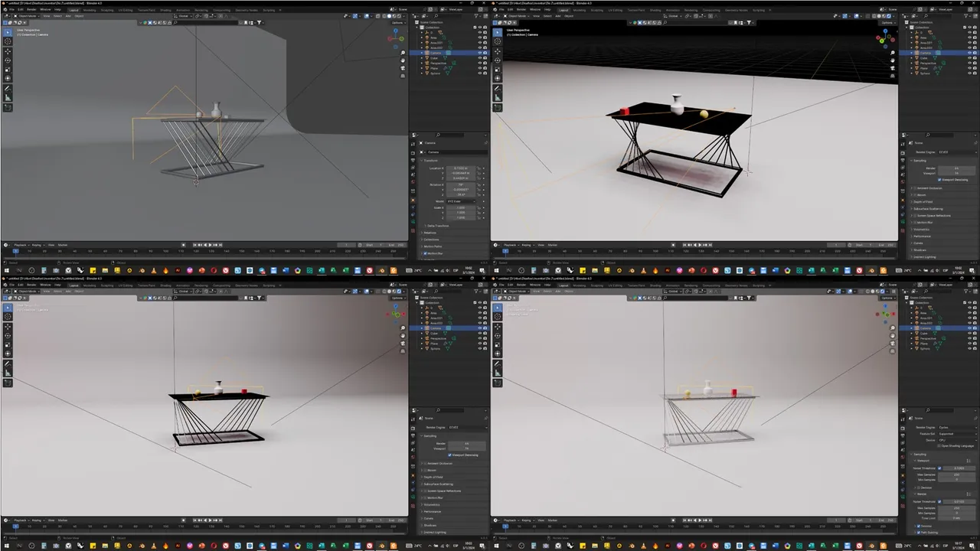Open Window menu in the Cycles window
The width and height of the screenshot is (980, 551).
click(x=535, y=285)
